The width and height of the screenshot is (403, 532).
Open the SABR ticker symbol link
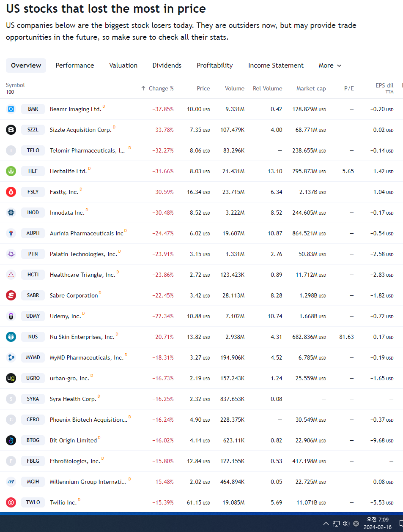tap(33, 295)
